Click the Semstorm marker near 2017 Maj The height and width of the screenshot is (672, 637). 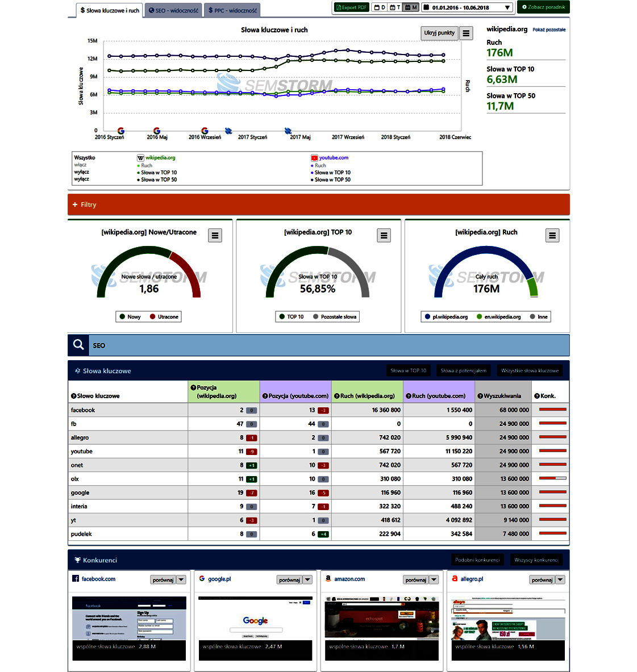coord(288,131)
